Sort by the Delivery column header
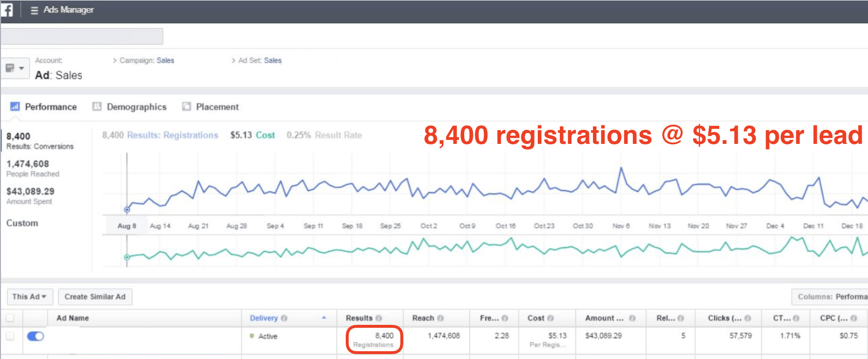Screen dimensions: 868x359 [x=264, y=318]
